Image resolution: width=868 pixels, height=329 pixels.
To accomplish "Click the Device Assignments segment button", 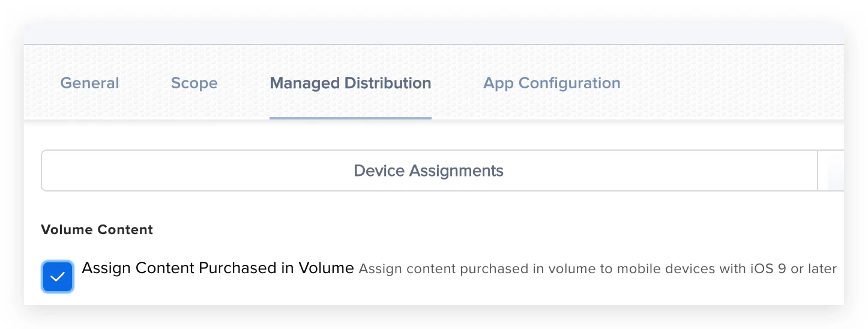I will tap(429, 171).
